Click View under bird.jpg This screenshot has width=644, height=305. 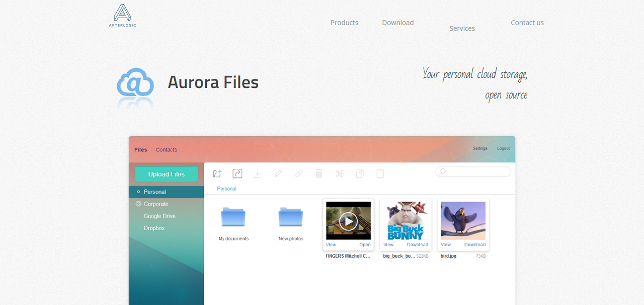coord(446,245)
